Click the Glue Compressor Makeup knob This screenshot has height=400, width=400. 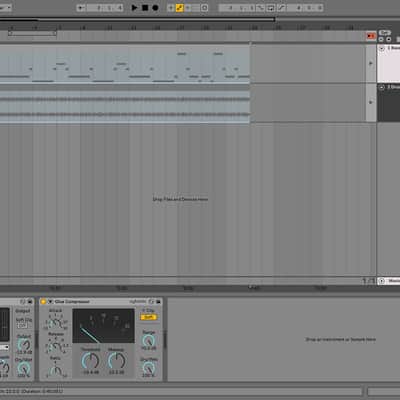116,361
